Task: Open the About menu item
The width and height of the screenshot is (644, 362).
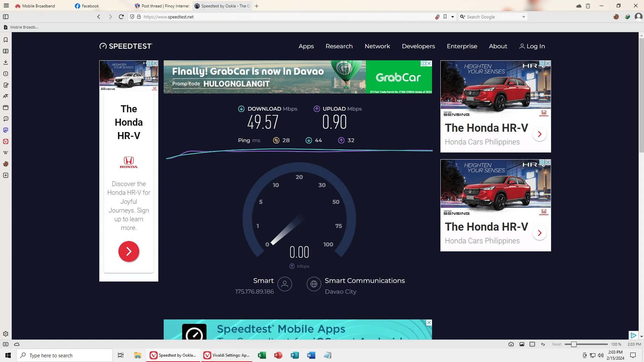Action: 498,46
